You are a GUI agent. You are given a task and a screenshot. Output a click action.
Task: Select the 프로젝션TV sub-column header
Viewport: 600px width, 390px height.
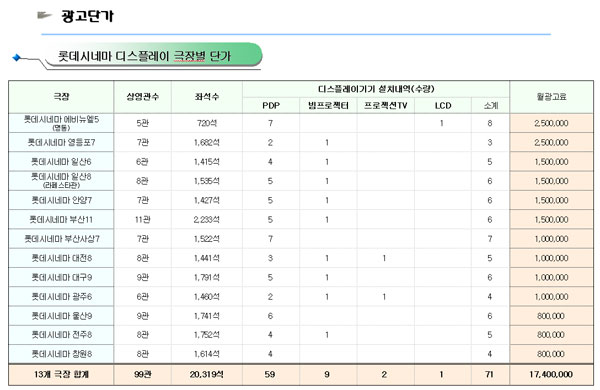[x=385, y=106]
